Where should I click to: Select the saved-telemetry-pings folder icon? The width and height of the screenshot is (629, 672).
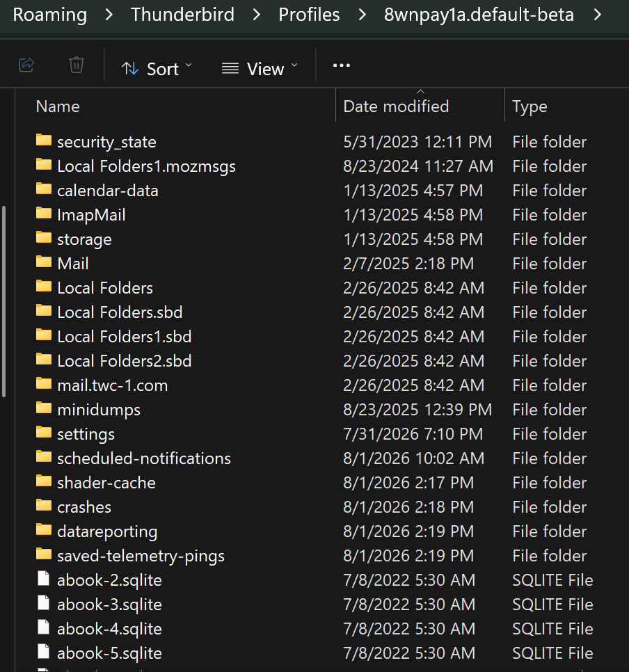[44, 554]
